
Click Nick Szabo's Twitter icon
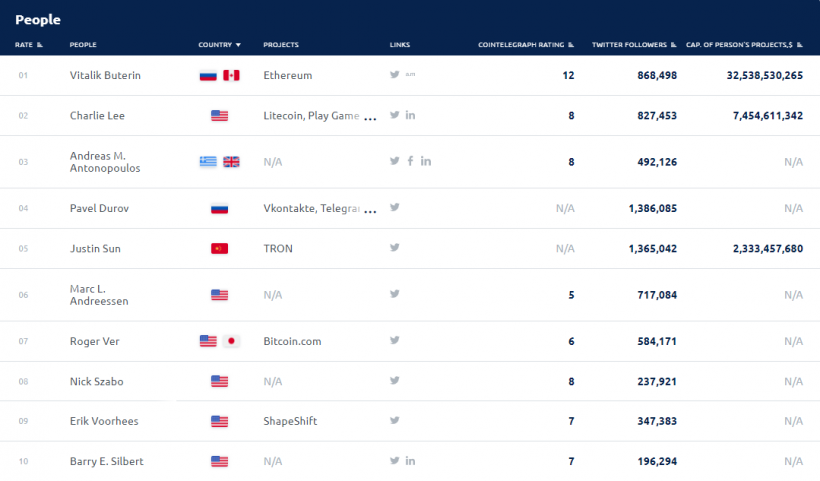(x=395, y=381)
